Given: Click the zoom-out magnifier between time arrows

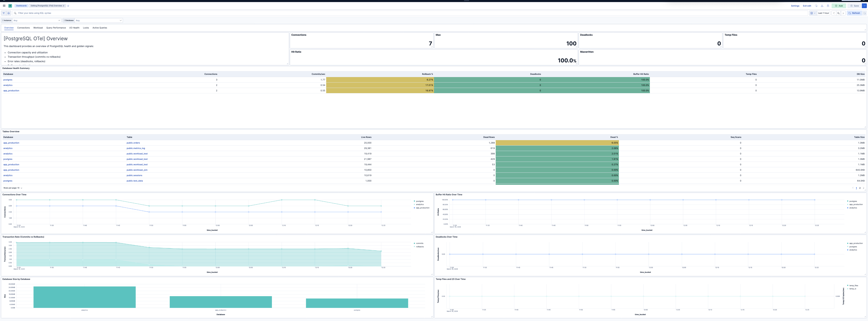Looking at the screenshot, I should pos(839,13).
